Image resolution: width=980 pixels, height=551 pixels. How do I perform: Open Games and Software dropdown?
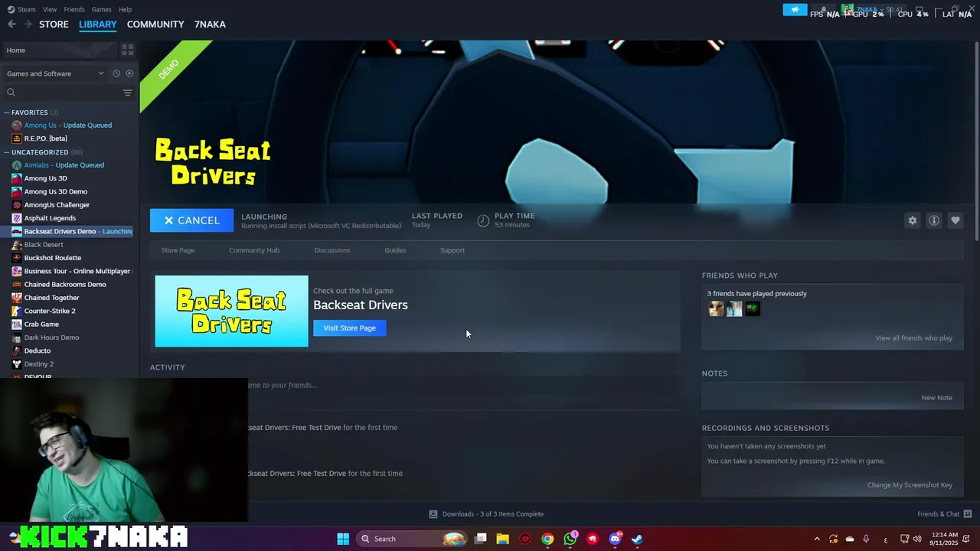pos(54,73)
